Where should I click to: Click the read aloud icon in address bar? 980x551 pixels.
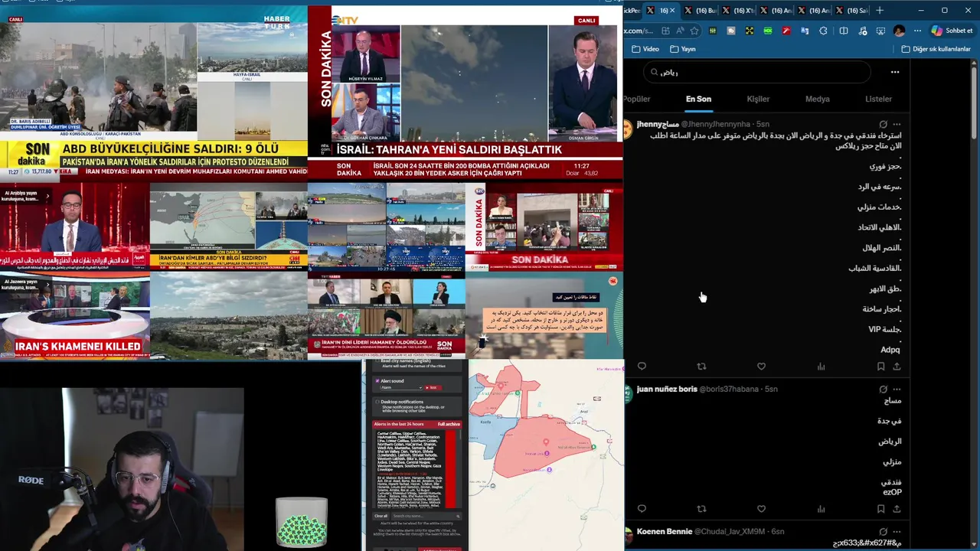[x=681, y=31]
